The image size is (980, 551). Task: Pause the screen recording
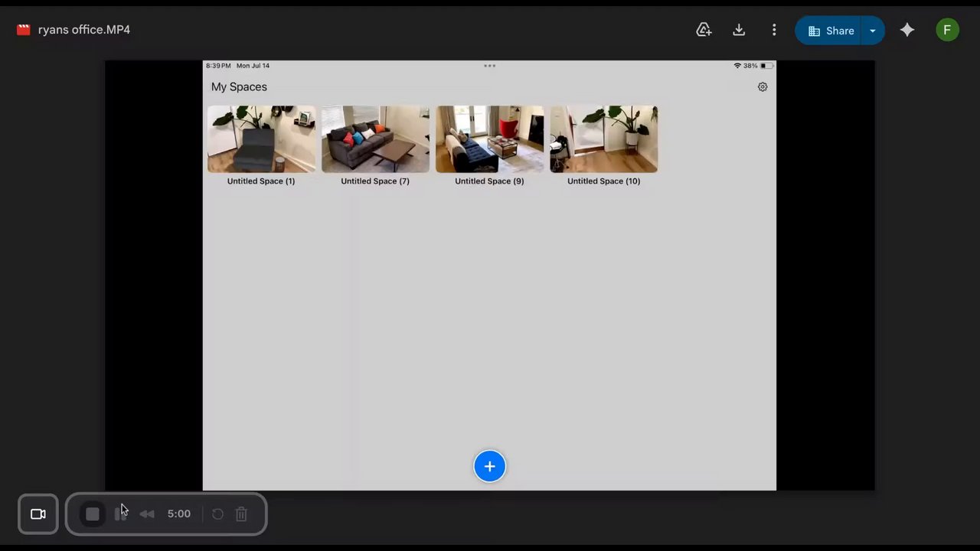point(120,514)
